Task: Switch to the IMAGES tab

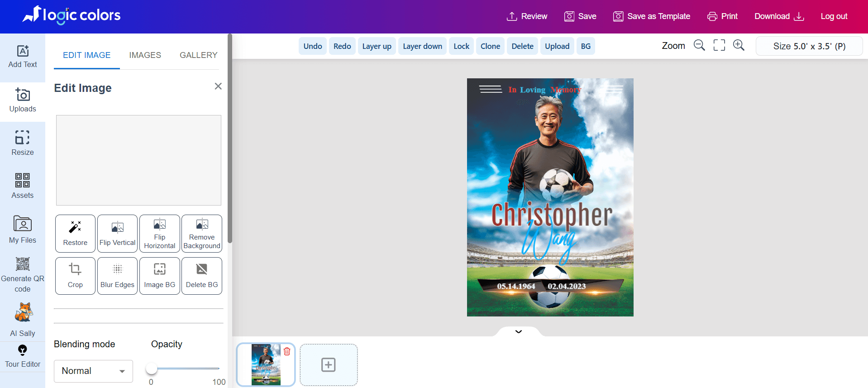Action: (x=145, y=55)
